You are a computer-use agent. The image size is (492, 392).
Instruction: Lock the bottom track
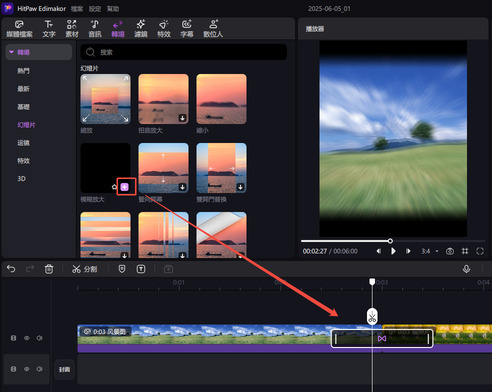pyautogui.click(x=13, y=369)
